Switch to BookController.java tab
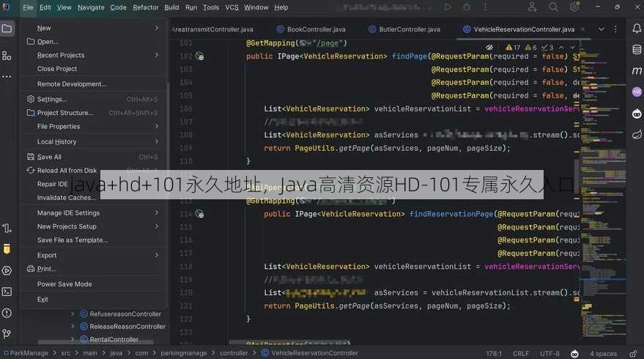This screenshot has height=359, width=644. click(x=311, y=29)
